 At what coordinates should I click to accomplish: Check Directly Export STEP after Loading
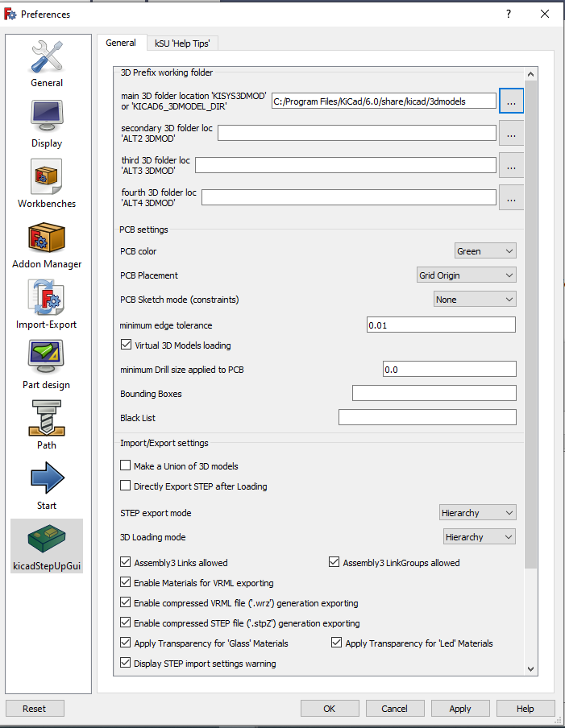tap(126, 486)
